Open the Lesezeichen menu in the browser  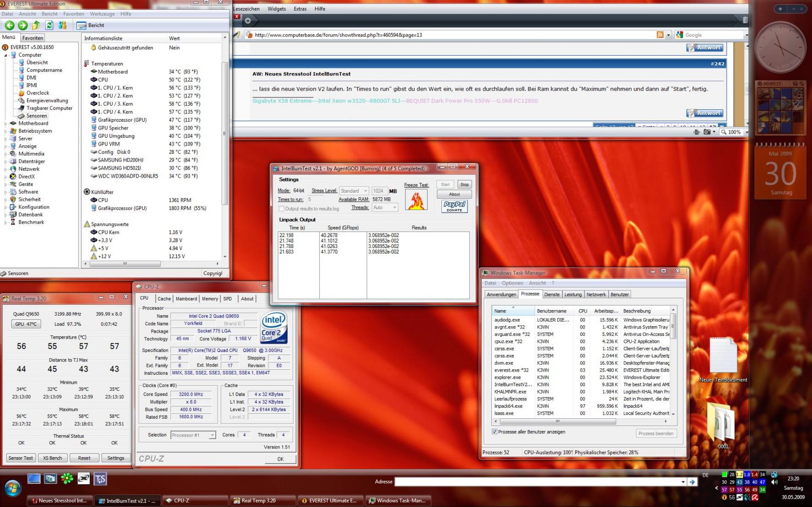click(246, 9)
